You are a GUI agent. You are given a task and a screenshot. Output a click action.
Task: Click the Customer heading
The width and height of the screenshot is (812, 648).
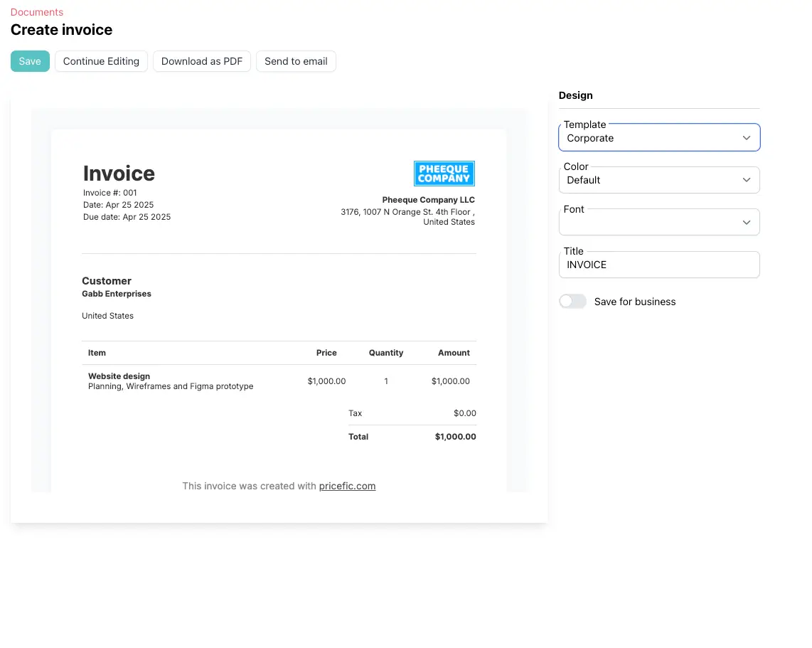[106, 281]
